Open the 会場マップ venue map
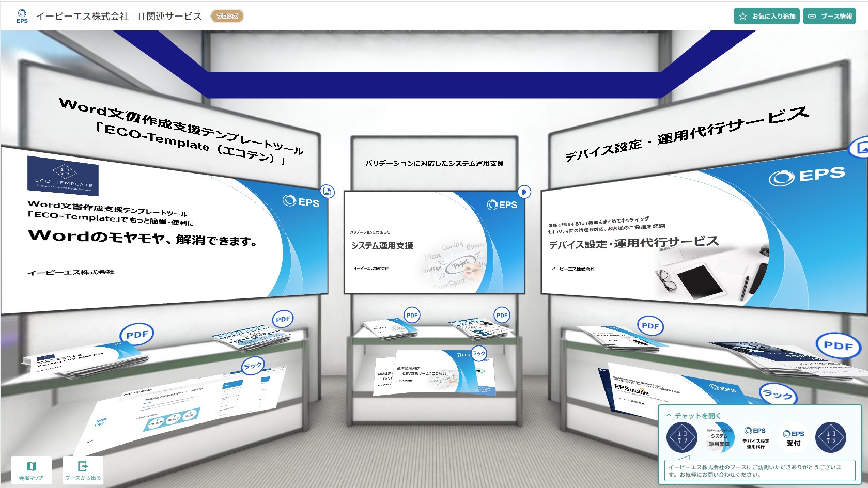 point(31,470)
